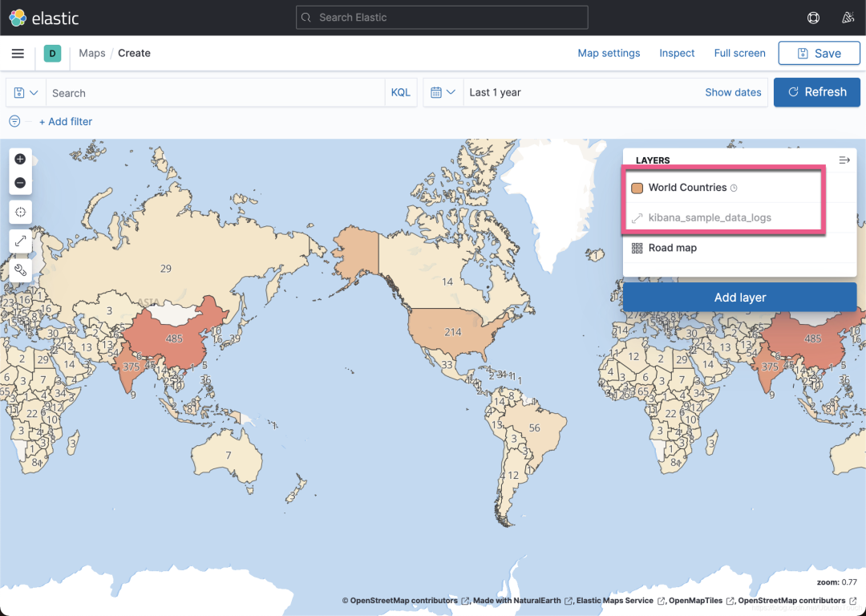866x616 pixels.
Task: Open the kibana_sample_data_logs layer
Action: coord(710,217)
